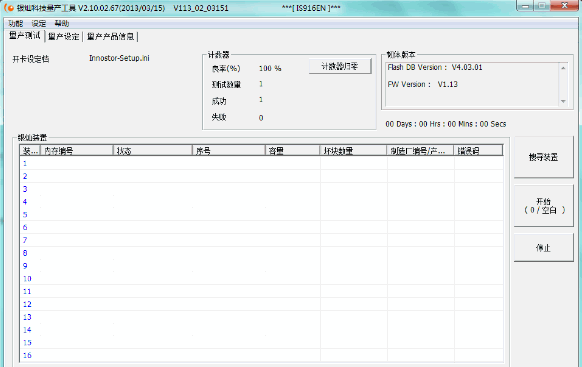
Task: Click the 制造厂编号/产... column header
Action: tap(420, 151)
